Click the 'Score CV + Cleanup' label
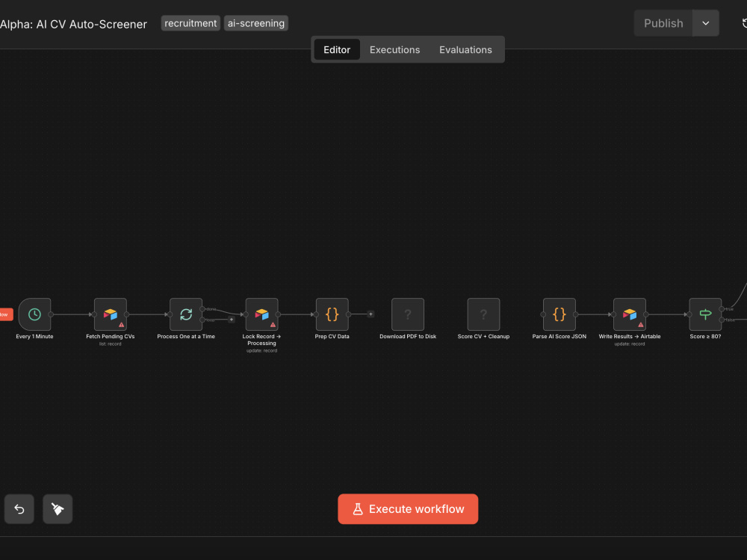Screen dimensions: 747x560 pos(483,336)
